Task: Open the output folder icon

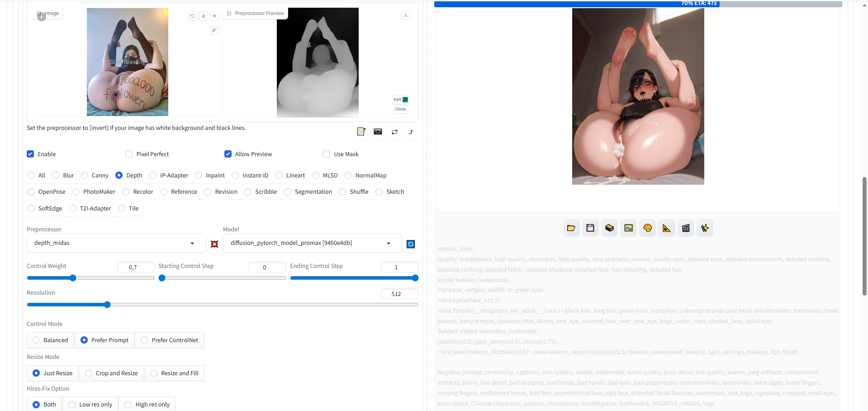Action: point(571,228)
